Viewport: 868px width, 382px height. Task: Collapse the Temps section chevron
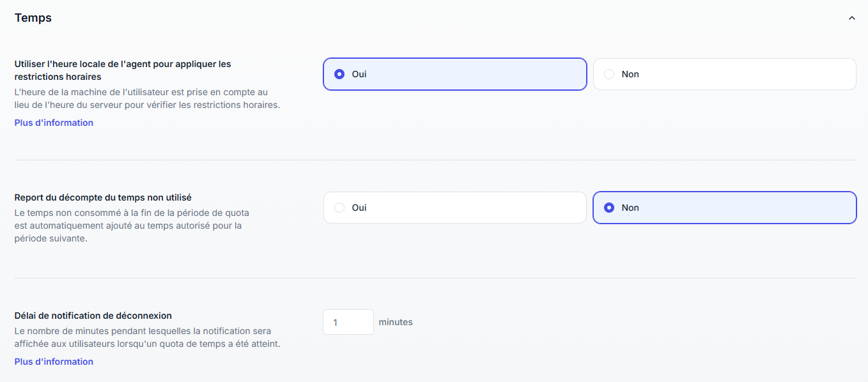(x=851, y=19)
